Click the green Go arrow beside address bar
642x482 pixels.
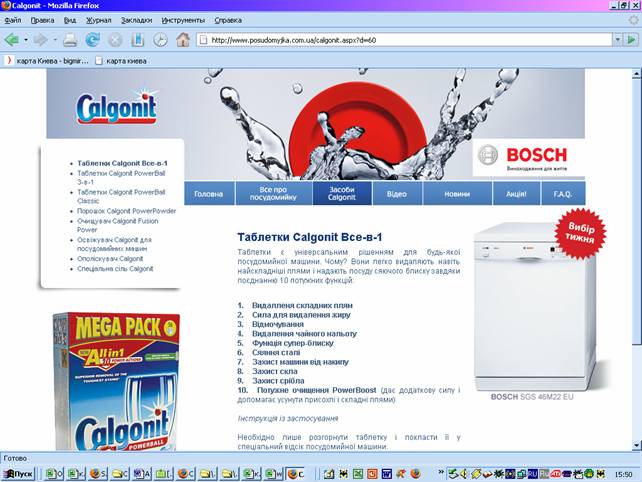(x=631, y=40)
